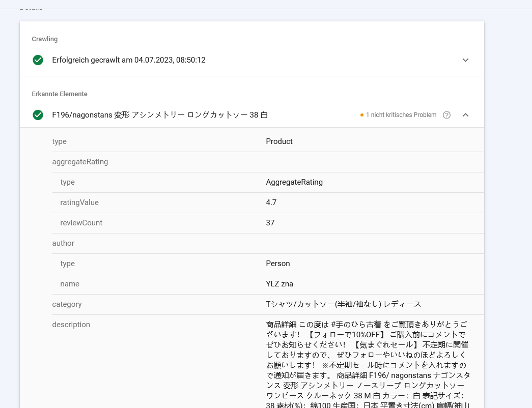Click the 'author' property label
This screenshot has height=408, width=532.
63,243
